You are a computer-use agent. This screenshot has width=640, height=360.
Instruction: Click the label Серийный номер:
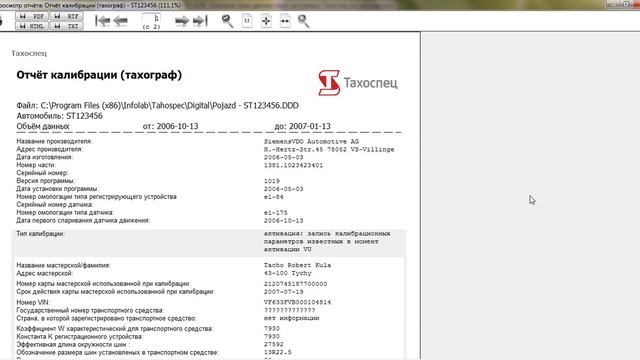42,173
